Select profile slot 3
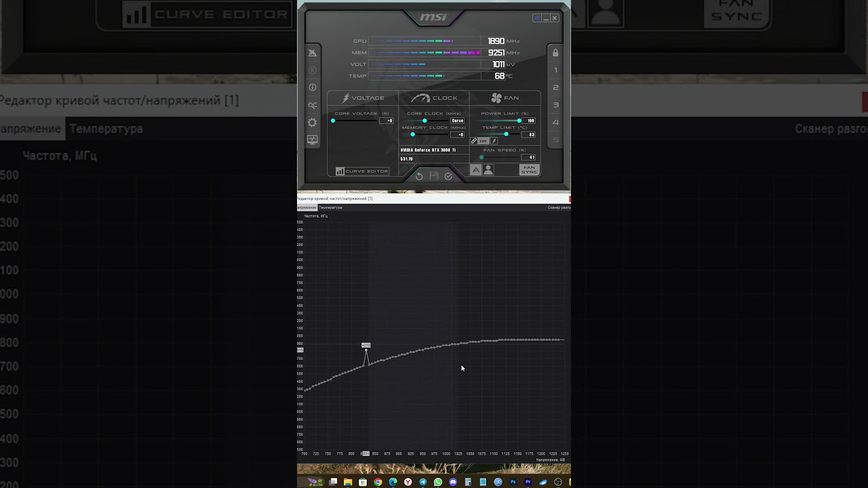 pos(555,105)
